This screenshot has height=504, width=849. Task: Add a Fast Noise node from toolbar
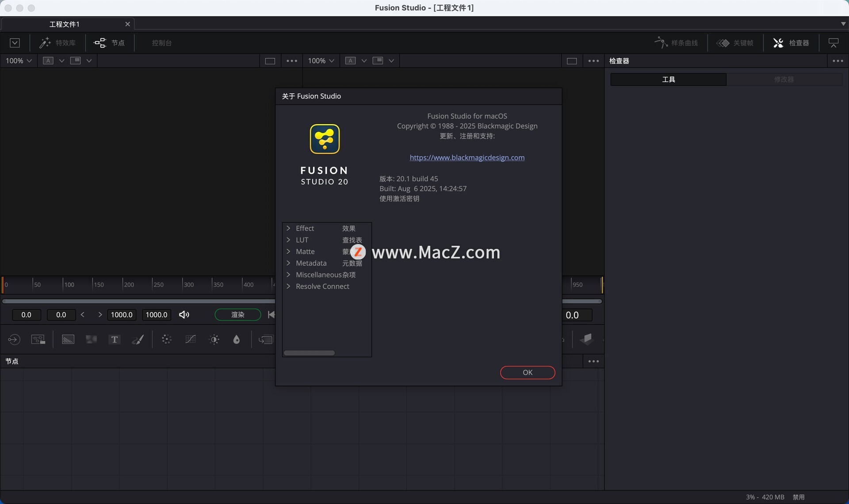coord(92,340)
